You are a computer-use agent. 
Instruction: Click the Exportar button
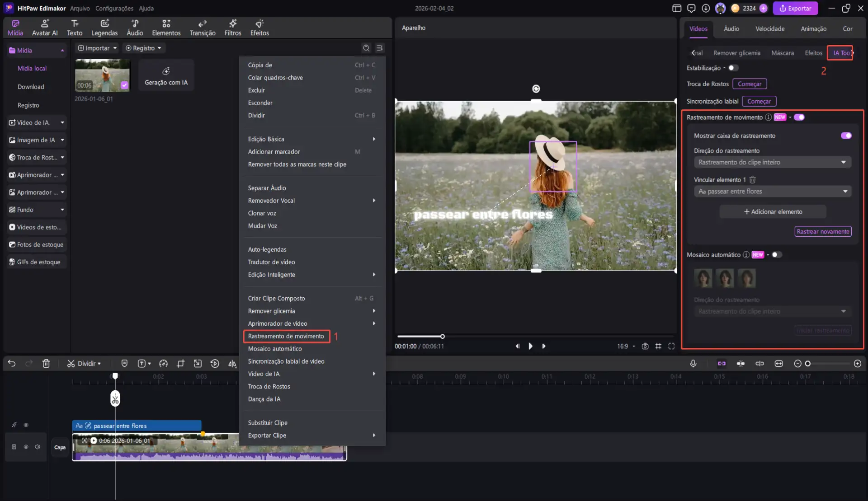[795, 8]
